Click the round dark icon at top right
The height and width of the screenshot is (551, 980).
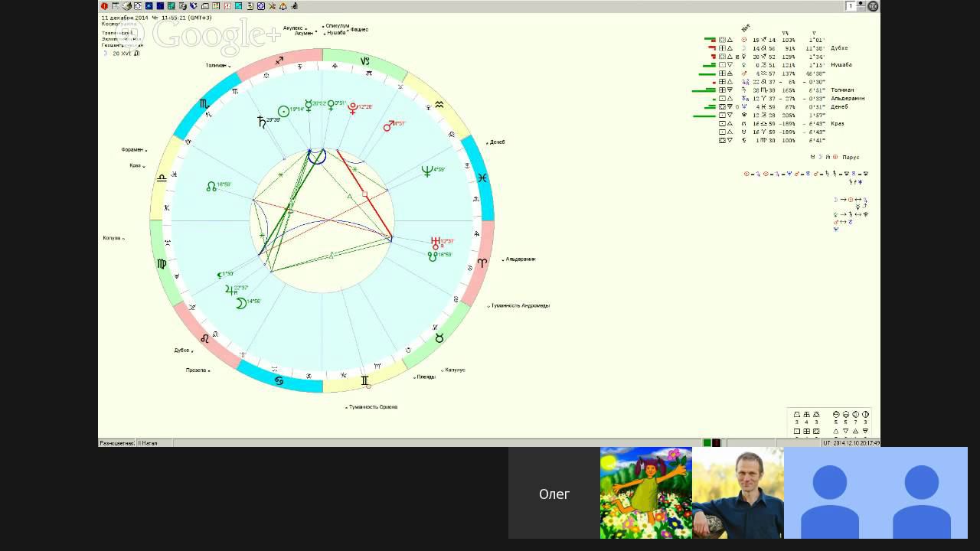coord(873,6)
